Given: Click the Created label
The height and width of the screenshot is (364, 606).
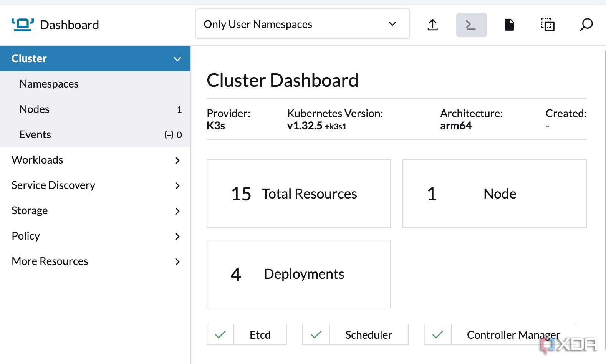Looking at the screenshot, I should point(566,113).
